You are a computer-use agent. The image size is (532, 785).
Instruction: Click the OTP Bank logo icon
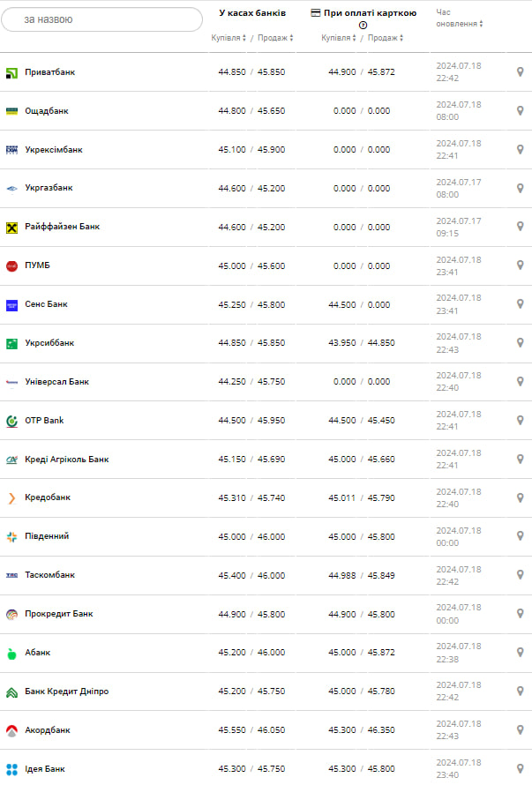click(11, 421)
